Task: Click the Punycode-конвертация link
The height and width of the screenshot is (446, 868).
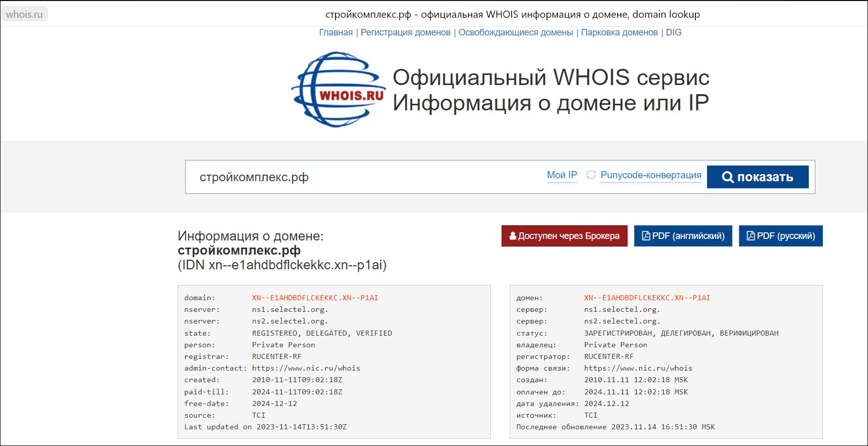Action: [x=651, y=175]
